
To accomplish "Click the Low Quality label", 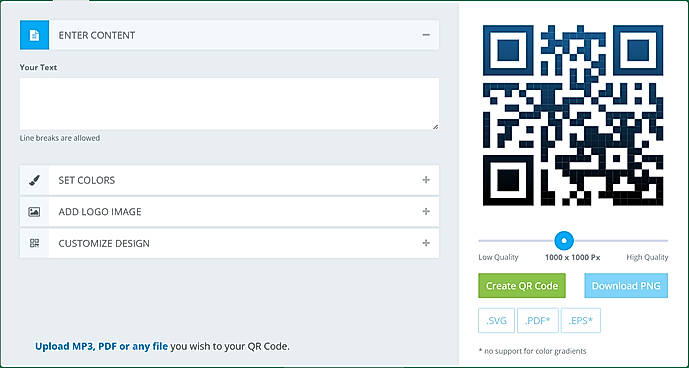I will [x=498, y=258].
